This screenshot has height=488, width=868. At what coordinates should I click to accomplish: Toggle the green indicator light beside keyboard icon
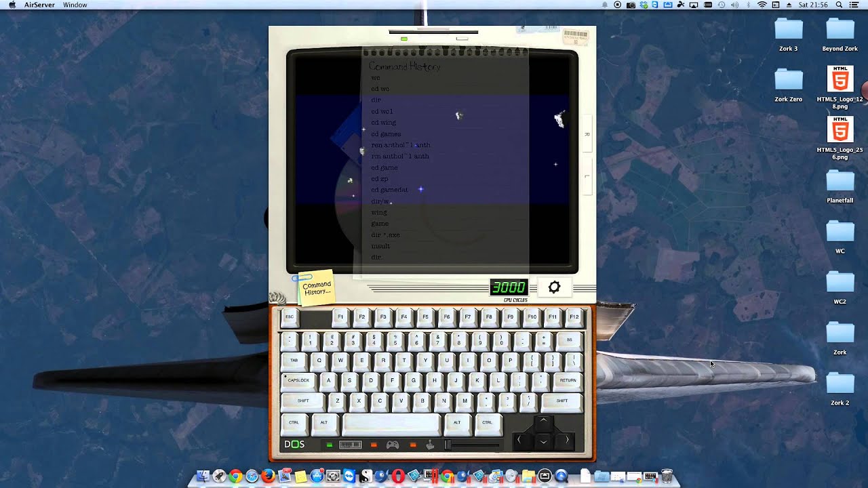[330, 445]
